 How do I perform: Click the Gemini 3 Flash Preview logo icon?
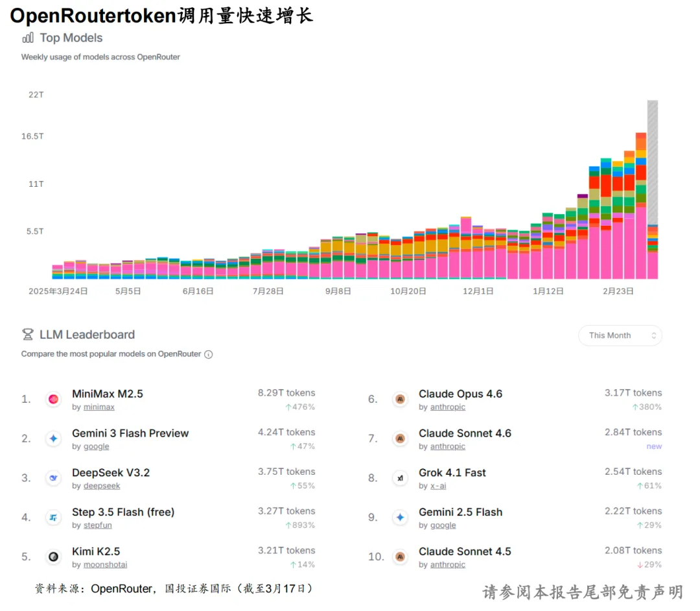pos(54,438)
